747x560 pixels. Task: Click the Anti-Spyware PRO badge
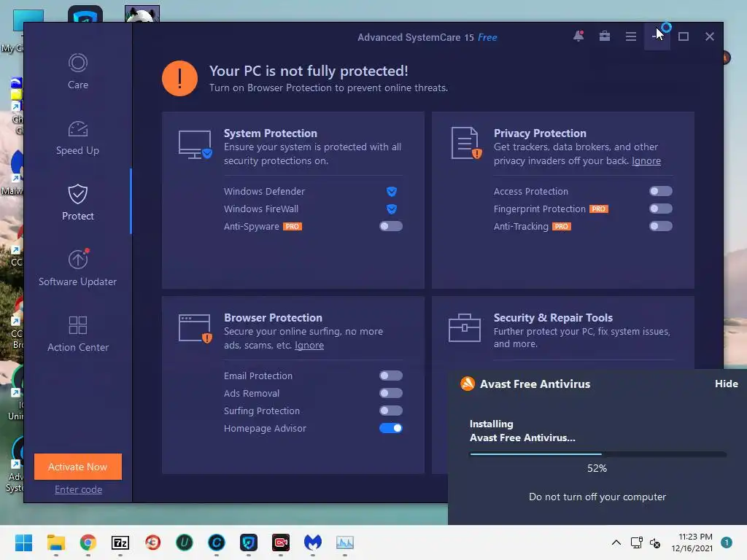[293, 227]
